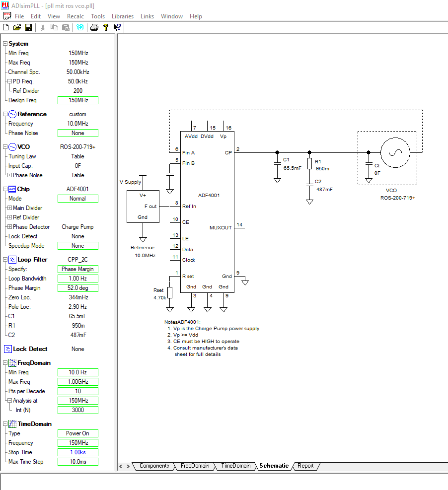448x490 pixels.
Task: Expand the VCO Phase Noise node
Action: click(x=10, y=175)
